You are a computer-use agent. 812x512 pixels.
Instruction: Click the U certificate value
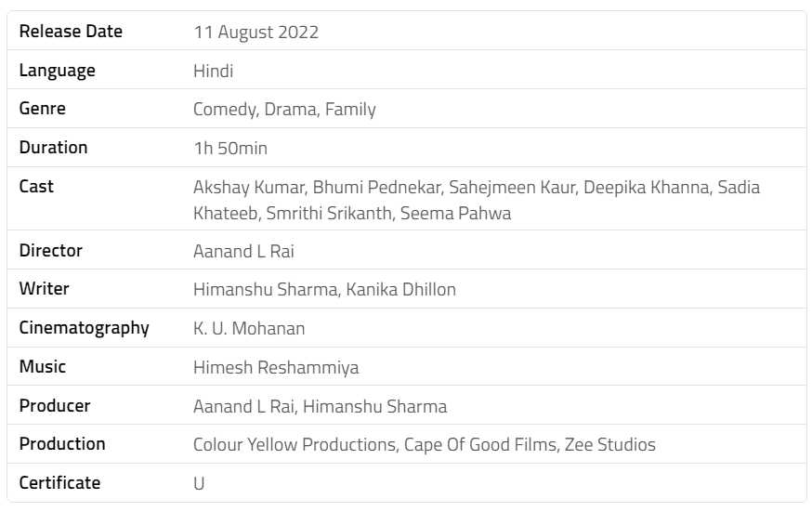click(199, 484)
